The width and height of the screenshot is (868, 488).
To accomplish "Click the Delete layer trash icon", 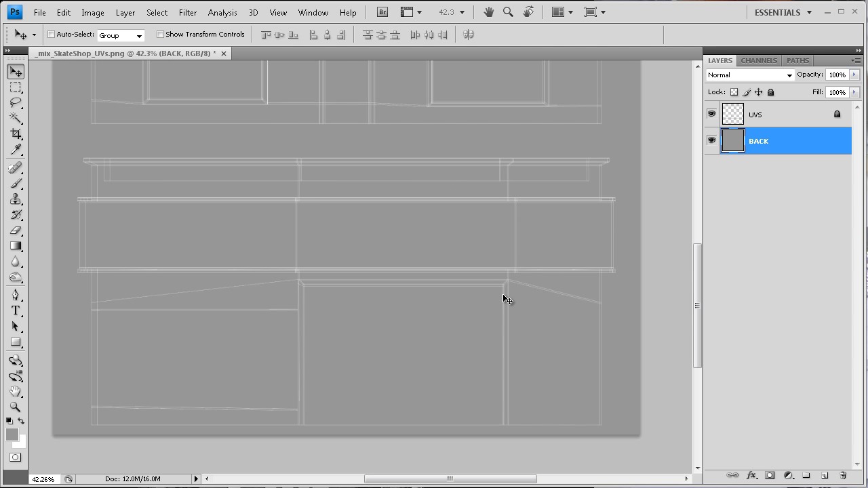I will 843,476.
